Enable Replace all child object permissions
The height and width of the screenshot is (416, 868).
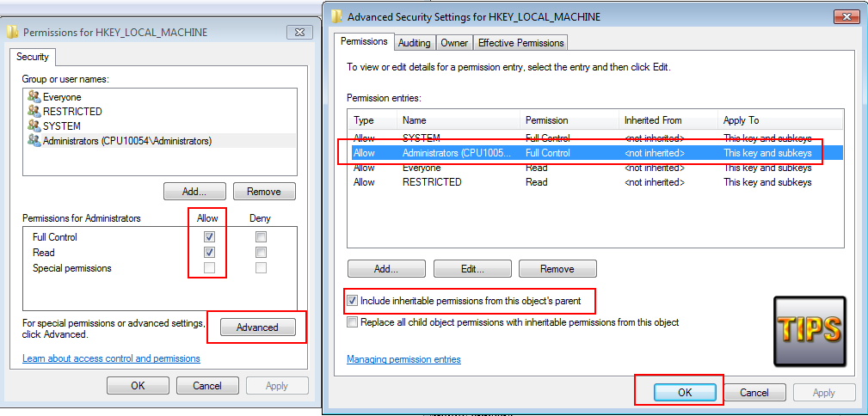(352, 322)
